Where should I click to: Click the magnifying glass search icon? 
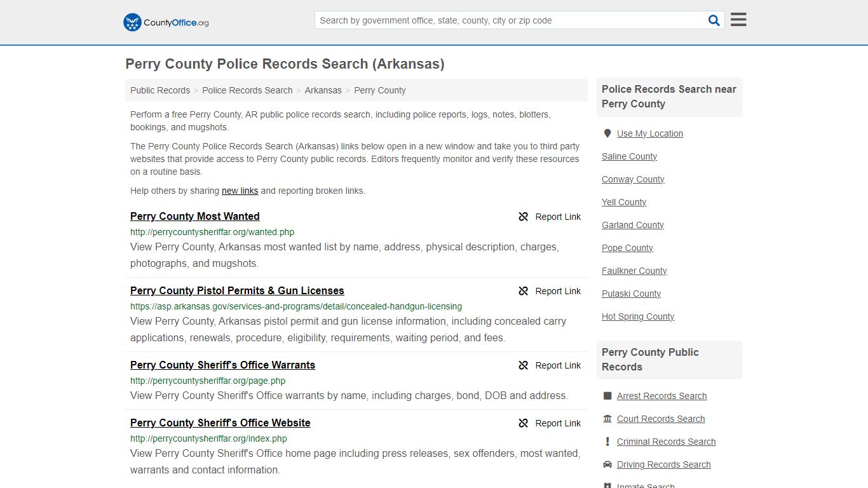click(x=714, y=20)
